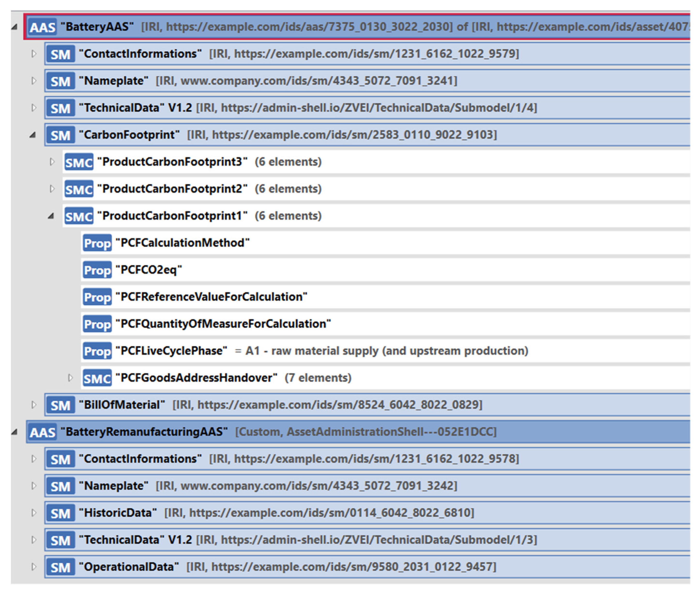Expand the Nameplate submodel ending 3241
This screenshot has height=592, width=700.
(34, 81)
